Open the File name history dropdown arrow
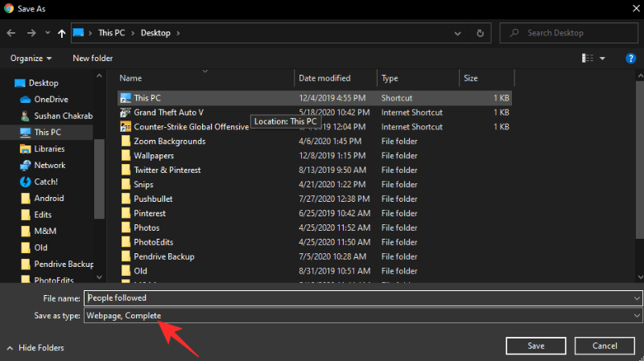 (x=637, y=297)
